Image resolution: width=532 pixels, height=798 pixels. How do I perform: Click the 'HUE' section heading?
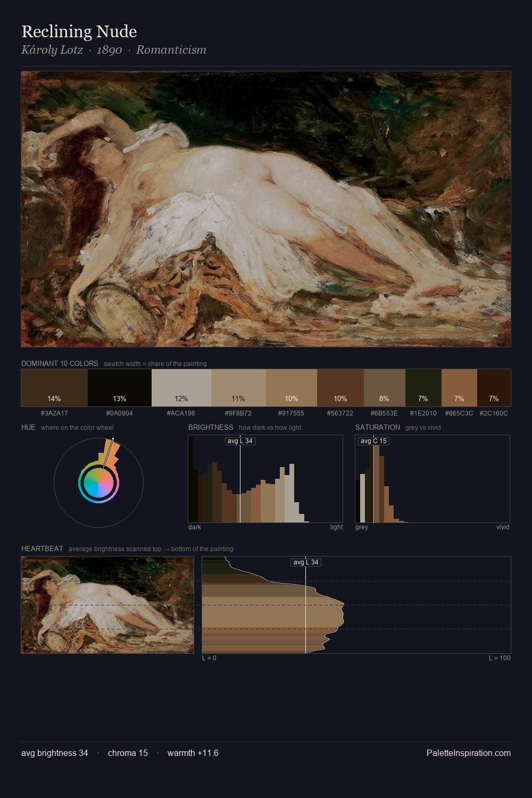(28, 427)
